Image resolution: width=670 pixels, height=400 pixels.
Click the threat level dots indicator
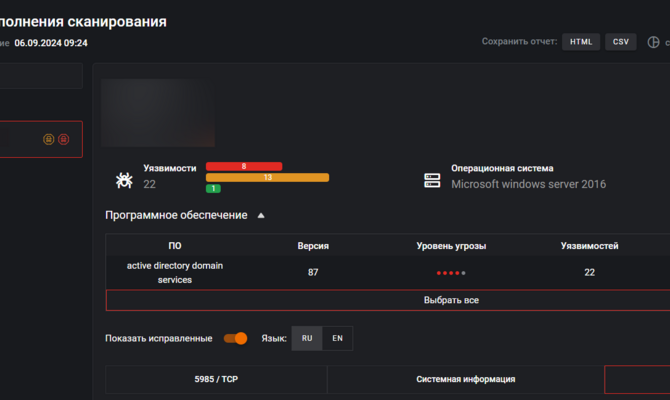pyautogui.click(x=450, y=272)
